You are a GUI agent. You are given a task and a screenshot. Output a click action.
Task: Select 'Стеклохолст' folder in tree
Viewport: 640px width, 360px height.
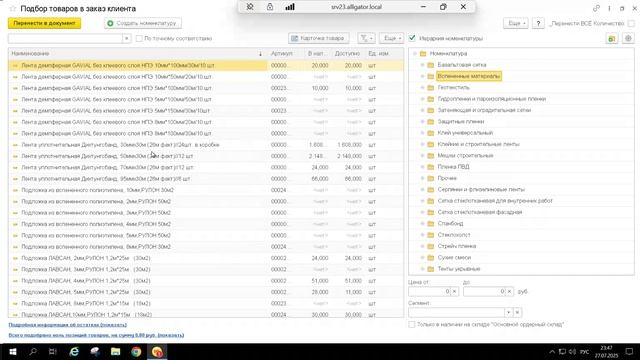click(x=454, y=235)
